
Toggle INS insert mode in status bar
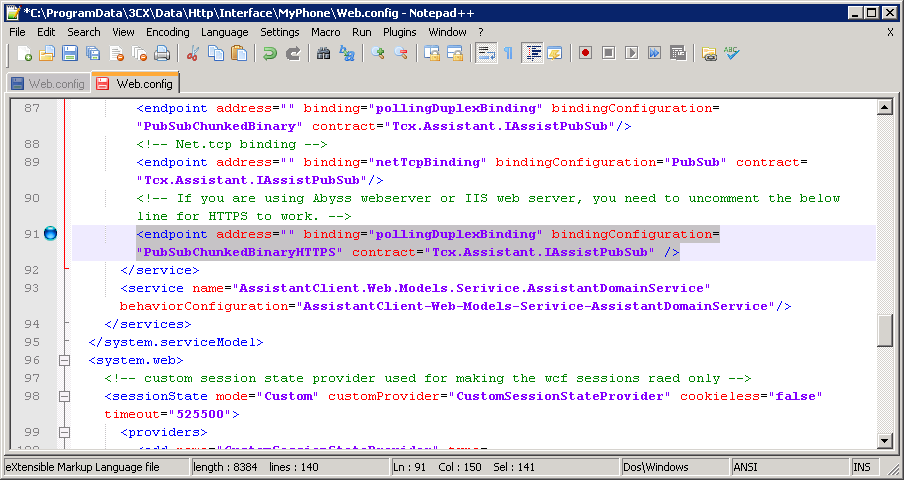pyautogui.click(x=864, y=467)
